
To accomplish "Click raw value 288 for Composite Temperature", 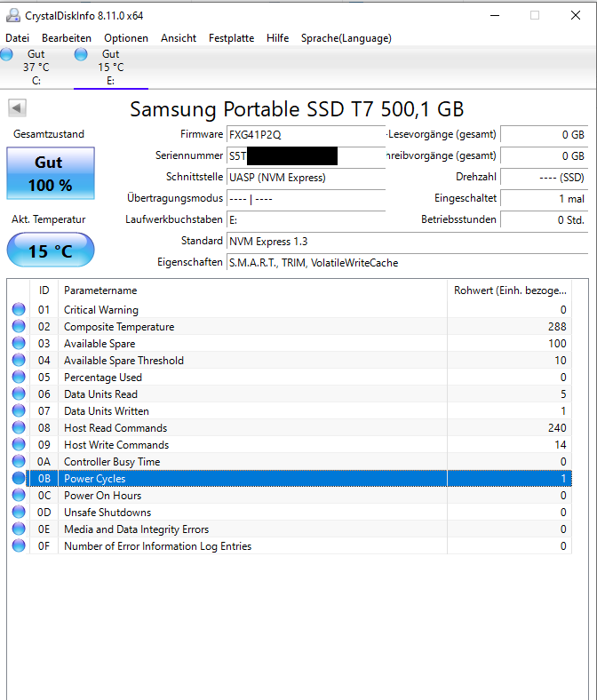I will tap(557, 327).
